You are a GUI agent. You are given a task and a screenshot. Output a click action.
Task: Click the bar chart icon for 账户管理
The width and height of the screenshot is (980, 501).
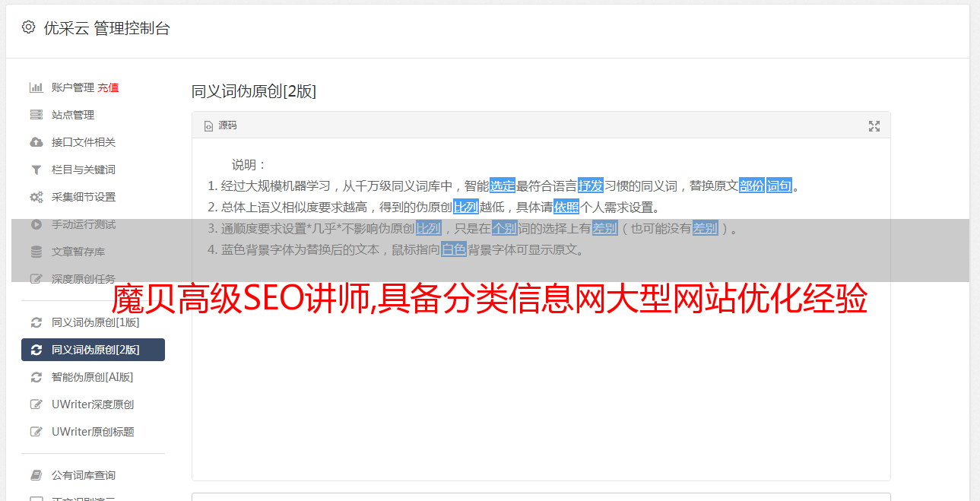click(x=36, y=87)
